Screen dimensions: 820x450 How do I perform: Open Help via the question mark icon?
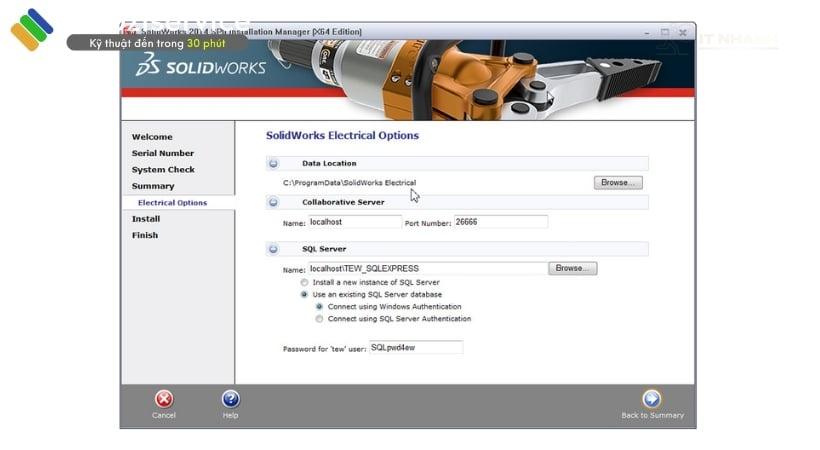[x=230, y=399]
